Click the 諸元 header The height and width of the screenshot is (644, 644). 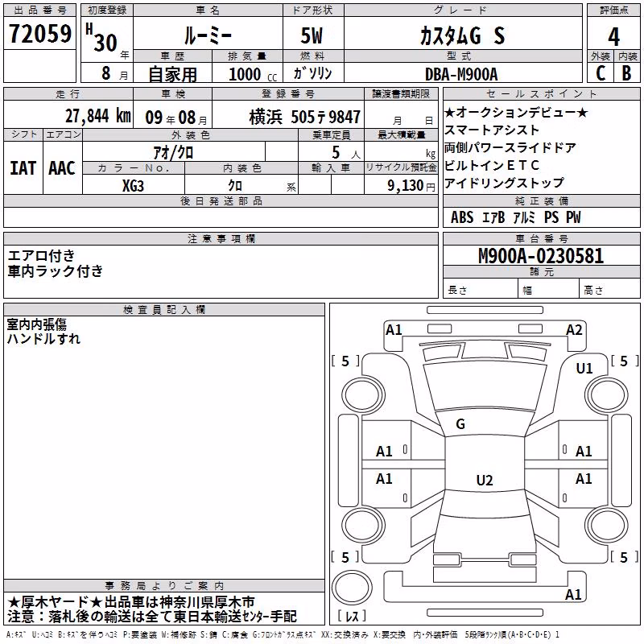(x=541, y=271)
